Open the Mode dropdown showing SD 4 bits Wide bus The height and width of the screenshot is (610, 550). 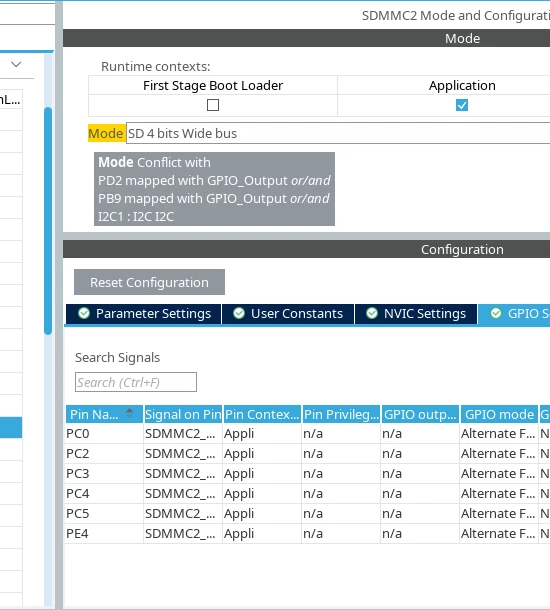tap(338, 133)
